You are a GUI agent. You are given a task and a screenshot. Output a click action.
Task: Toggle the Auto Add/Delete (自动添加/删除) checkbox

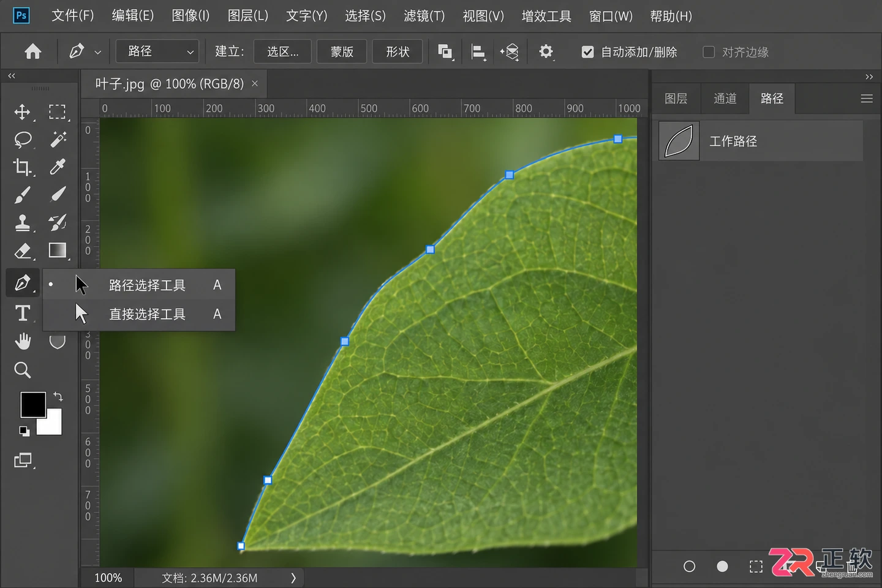pyautogui.click(x=587, y=52)
